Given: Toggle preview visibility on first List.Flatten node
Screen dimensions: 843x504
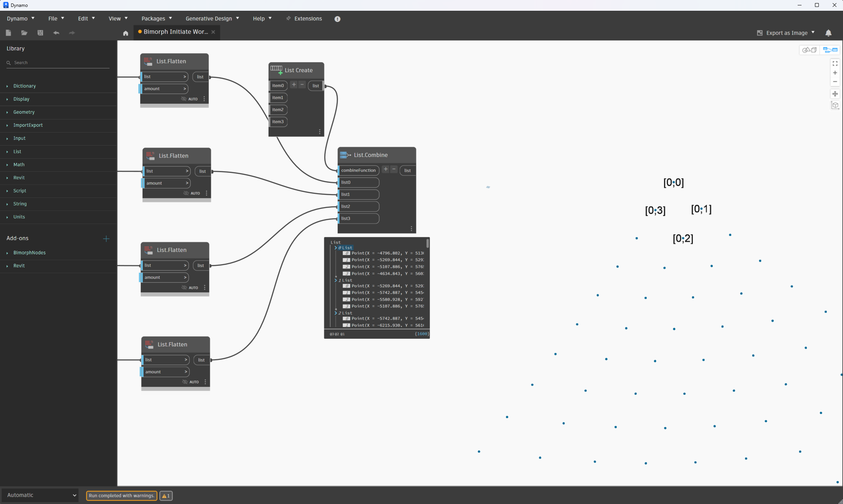Looking at the screenshot, I should [x=184, y=99].
